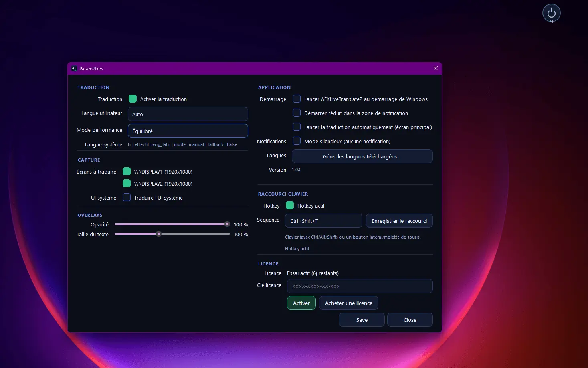This screenshot has height=368, width=588.
Task: Uncheck the DISPLAY2 screen checkbox
Action: coord(127,183)
